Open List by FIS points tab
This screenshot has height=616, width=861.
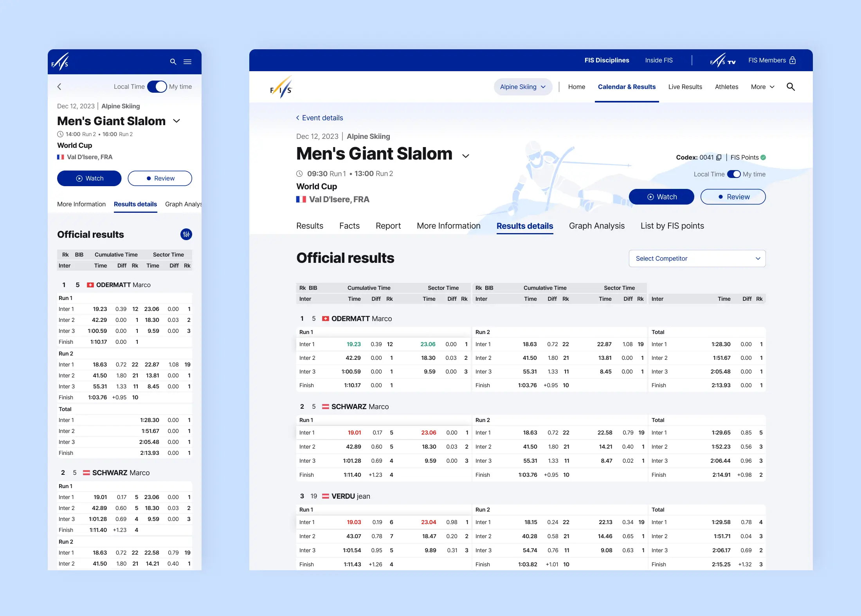(x=672, y=226)
